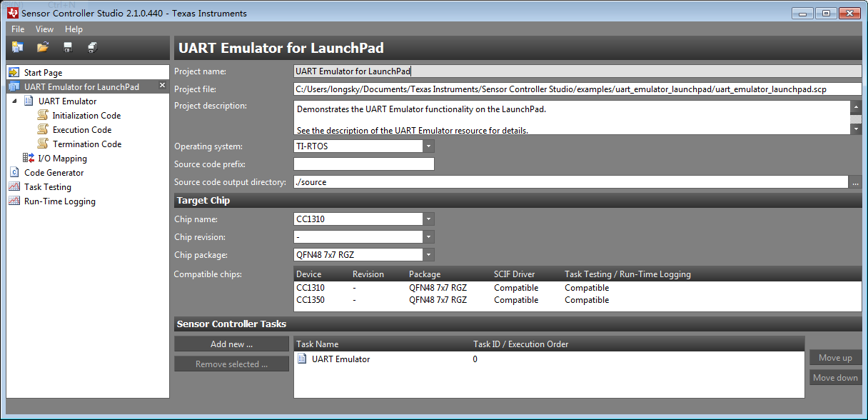
Task: Select Execution Code in the tree
Action: pos(82,130)
